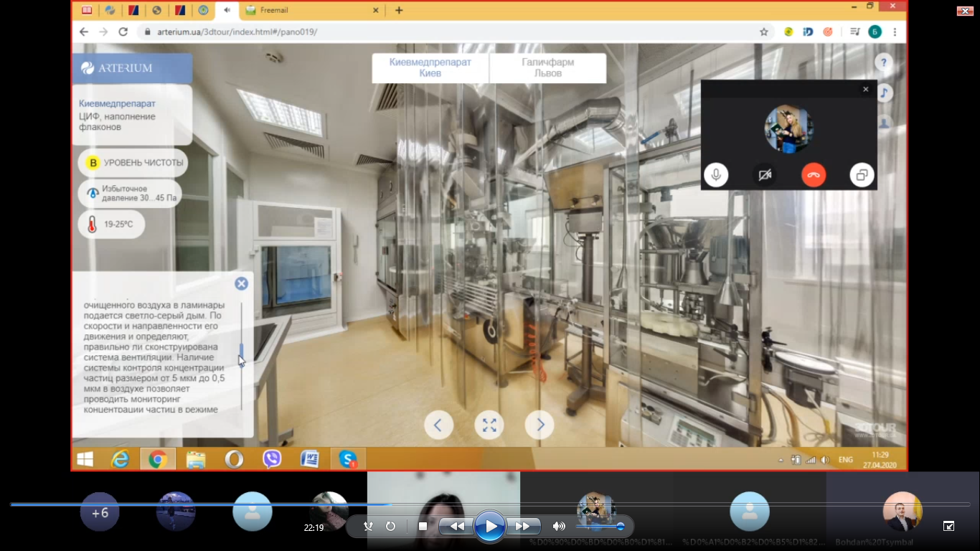End the call with red hang-up button
Screen dimensions: 980x551
tap(814, 174)
